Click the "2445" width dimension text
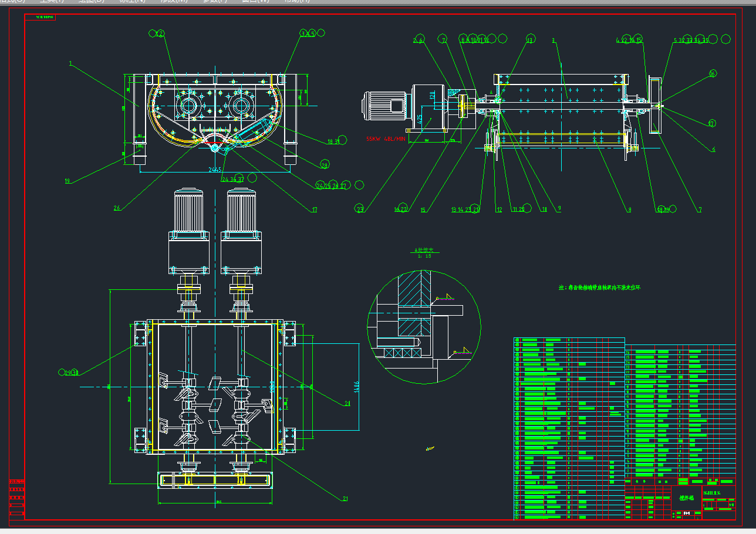 click(x=215, y=169)
